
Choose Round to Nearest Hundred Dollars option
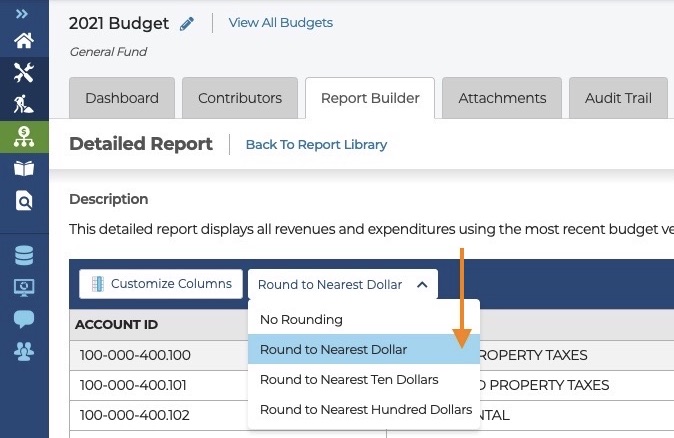[x=364, y=410]
